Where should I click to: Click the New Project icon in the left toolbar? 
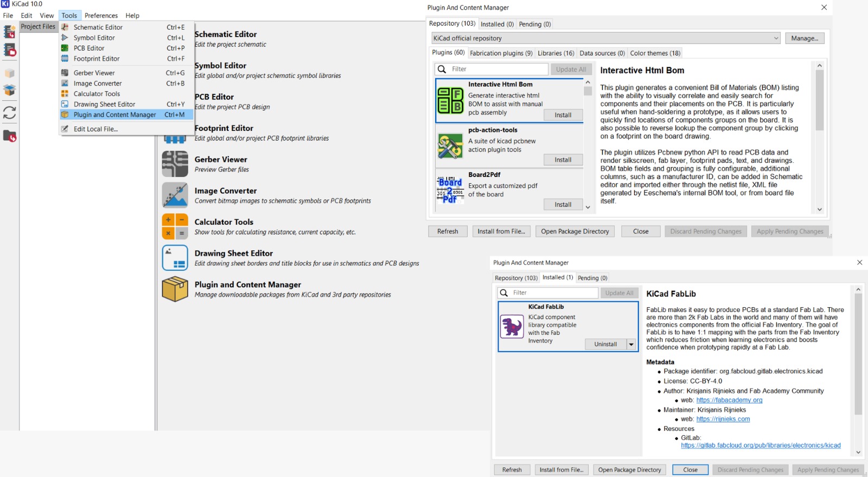10,32
